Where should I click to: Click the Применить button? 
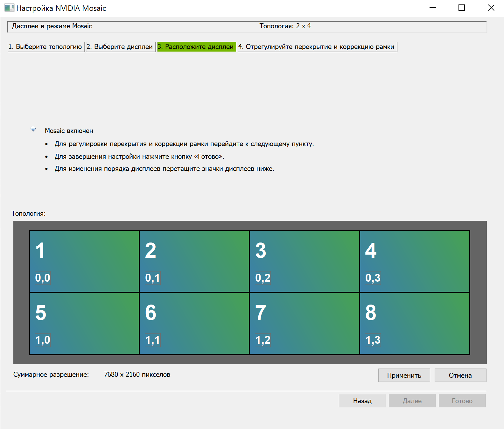pyautogui.click(x=404, y=375)
